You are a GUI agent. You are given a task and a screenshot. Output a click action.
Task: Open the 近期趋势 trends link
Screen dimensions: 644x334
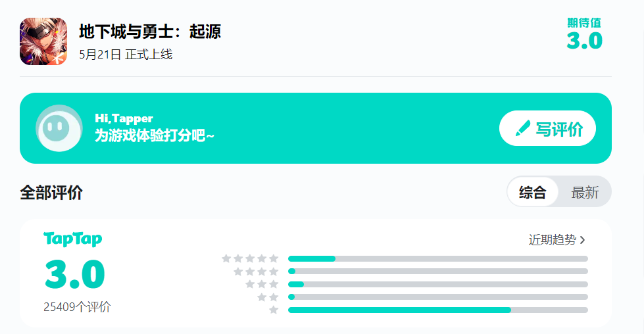point(553,240)
